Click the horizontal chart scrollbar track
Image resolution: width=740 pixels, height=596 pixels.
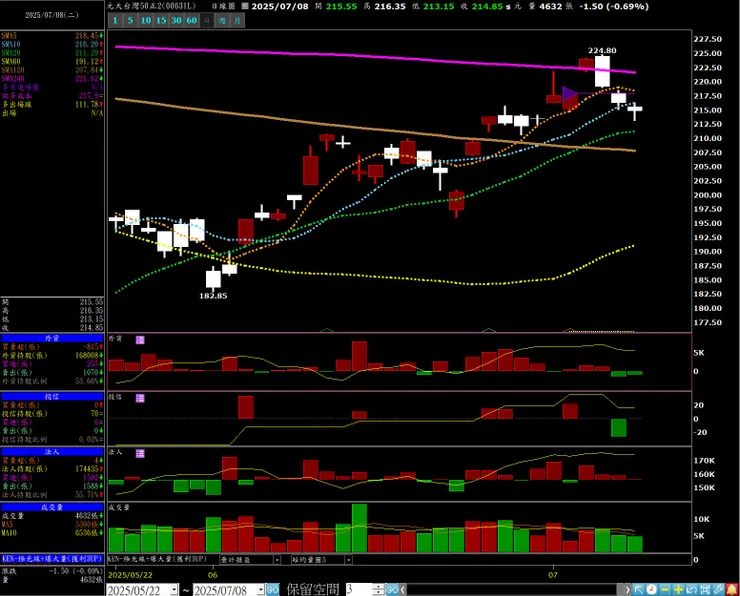513,589
